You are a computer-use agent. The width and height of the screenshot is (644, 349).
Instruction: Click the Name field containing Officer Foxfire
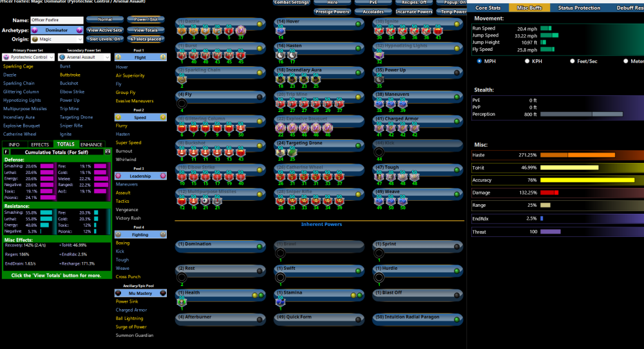pyautogui.click(x=57, y=21)
